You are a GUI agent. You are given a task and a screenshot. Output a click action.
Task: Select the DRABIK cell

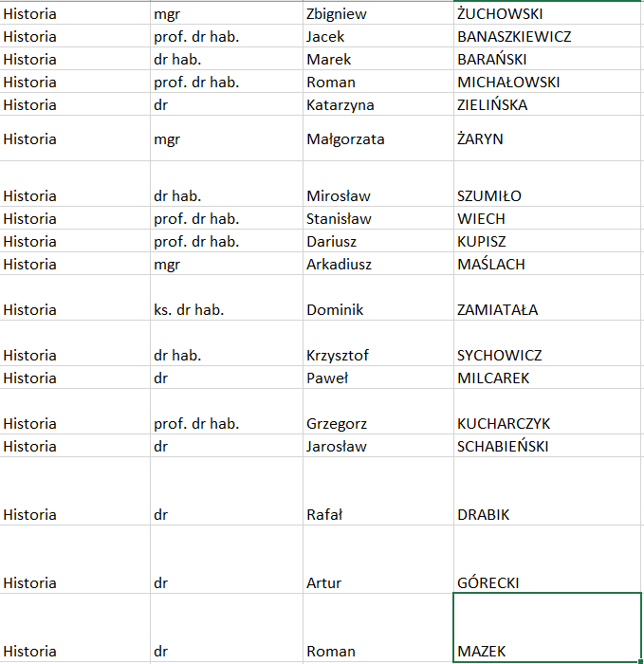tap(484, 515)
